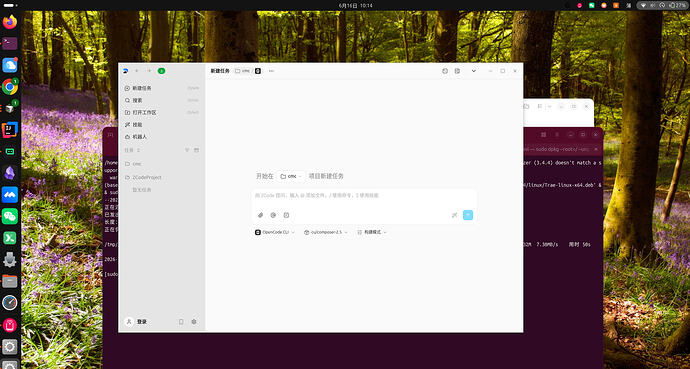The image size is (690, 369).
Task: Click the green circular badge in sidebar header
Action: click(161, 71)
